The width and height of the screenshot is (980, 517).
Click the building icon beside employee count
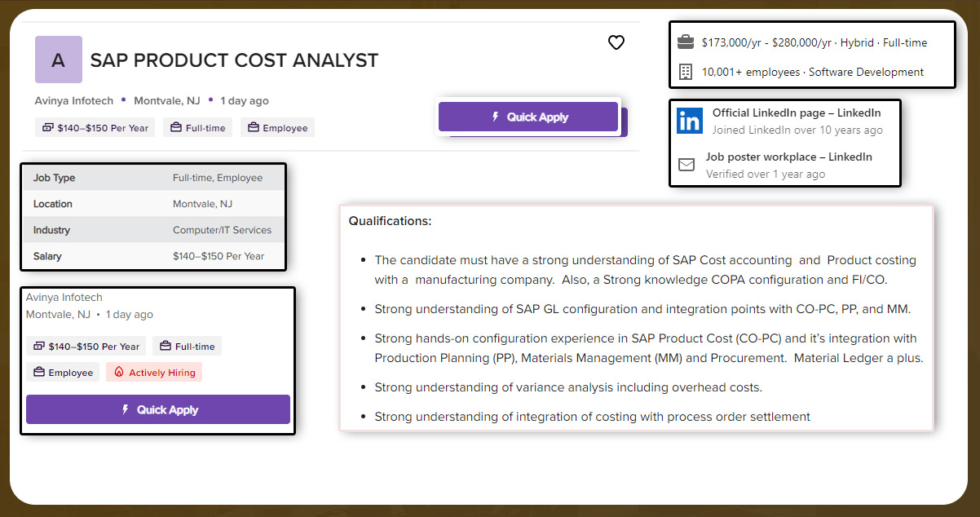(x=686, y=72)
